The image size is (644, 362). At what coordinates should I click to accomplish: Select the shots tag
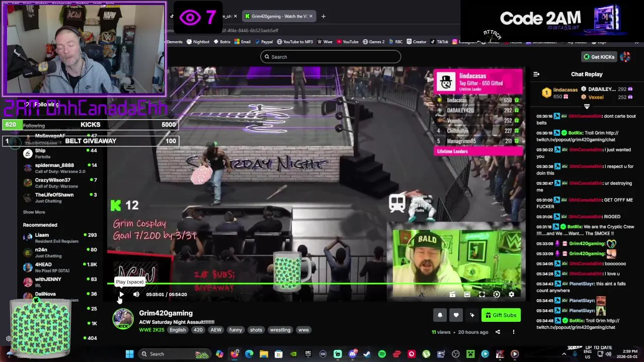pyautogui.click(x=256, y=330)
